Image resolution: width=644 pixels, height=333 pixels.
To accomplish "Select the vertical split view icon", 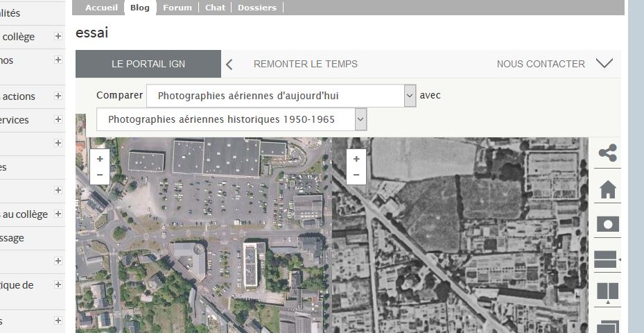I will coord(607,293).
